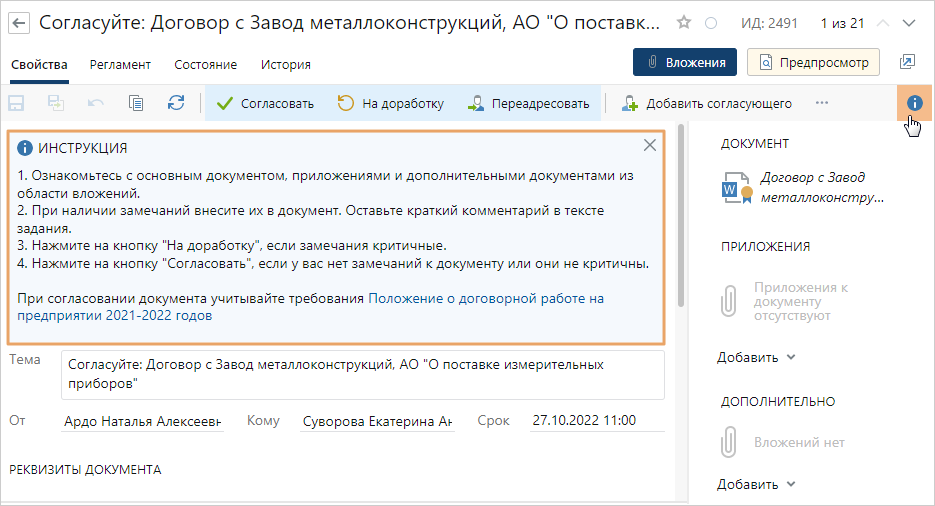Expand Добавить dropdown under Дополнительно
Screen dimensions: 935x506
tap(756, 484)
